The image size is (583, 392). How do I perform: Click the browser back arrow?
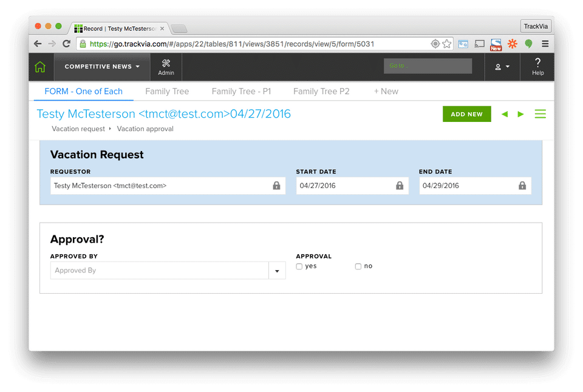tap(38, 44)
